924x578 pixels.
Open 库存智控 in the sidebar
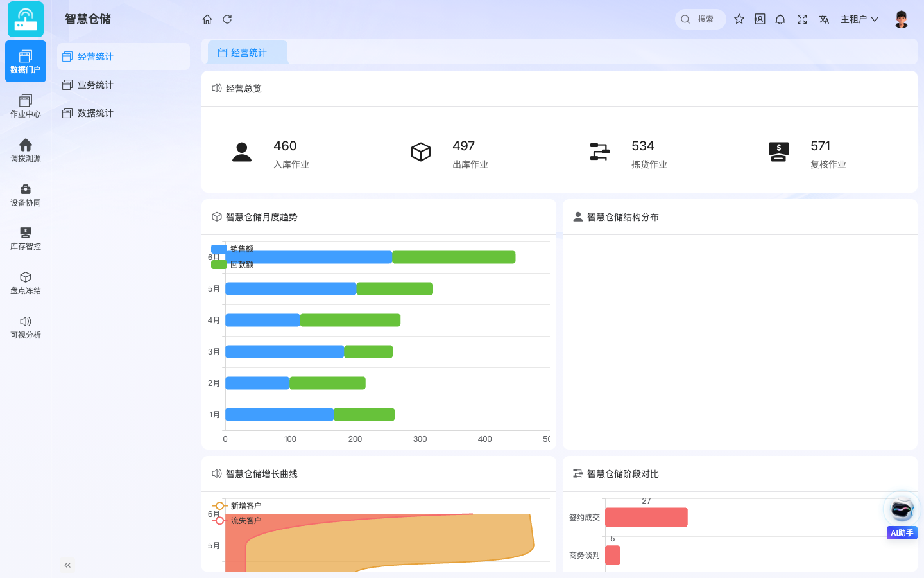pos(26,238)
